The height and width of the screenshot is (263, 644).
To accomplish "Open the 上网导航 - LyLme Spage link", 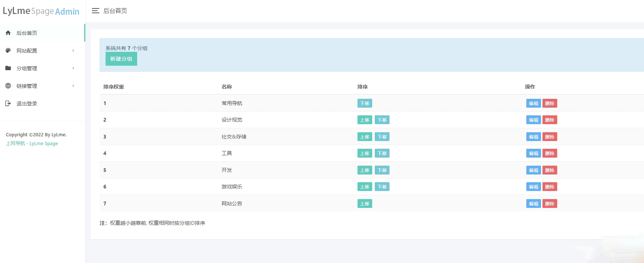I will click(x=32, y=143).
